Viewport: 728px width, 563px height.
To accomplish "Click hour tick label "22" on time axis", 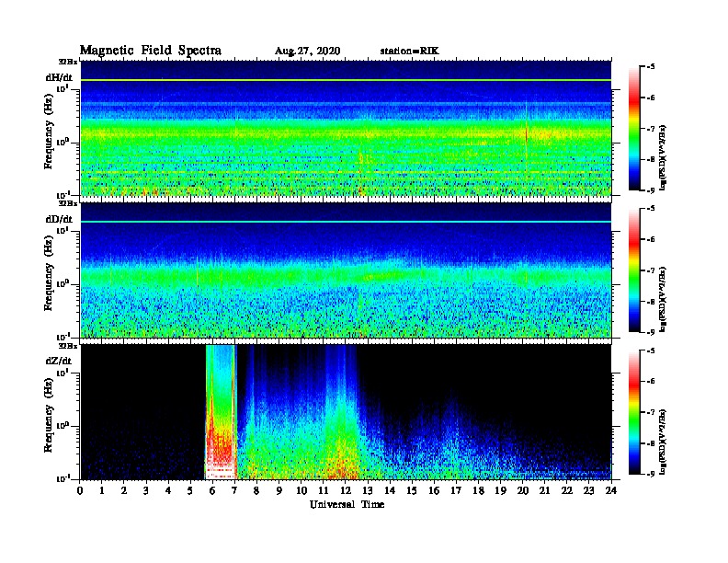I will (x=567, y=490).
